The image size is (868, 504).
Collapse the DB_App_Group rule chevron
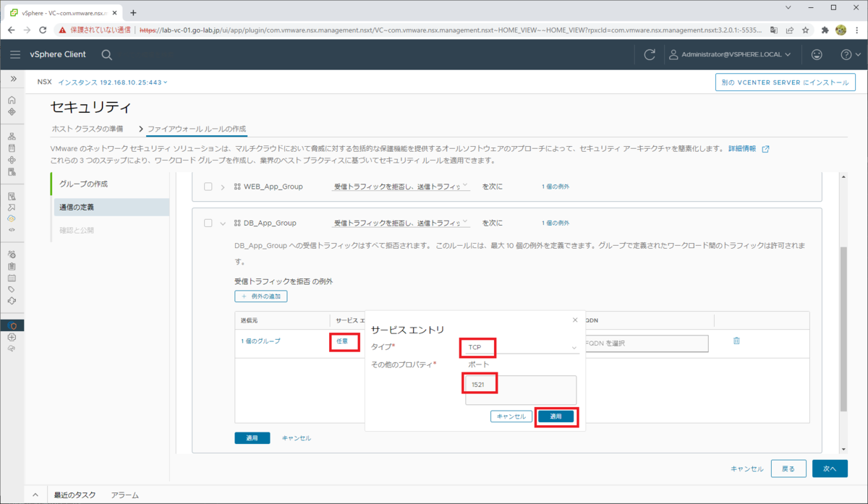pos(223,223)
